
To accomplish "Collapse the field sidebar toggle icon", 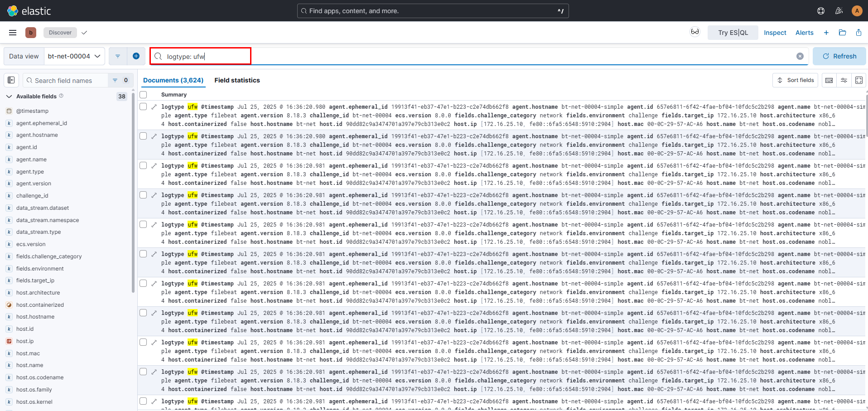I will pyautogui.click(x=11, y=80).
